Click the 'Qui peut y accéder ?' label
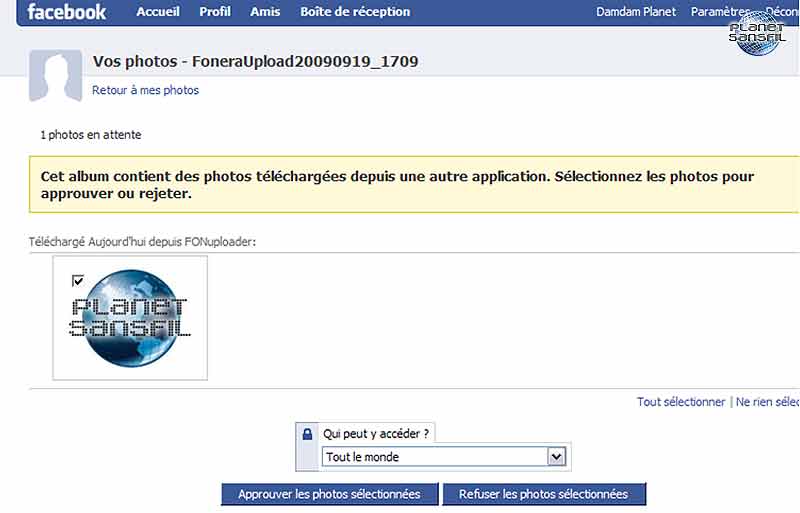The image size is (800, 513). click(x=376, y=434)
